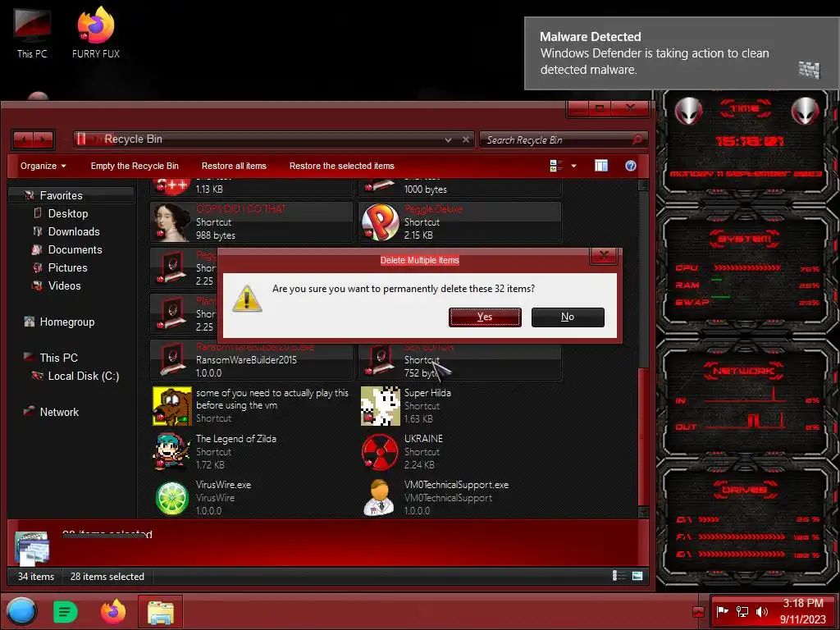Screen dimensions: 840x630
Task: Open Firefox from the taskbar
Action: pyautogui.click(x=113, y=611)
